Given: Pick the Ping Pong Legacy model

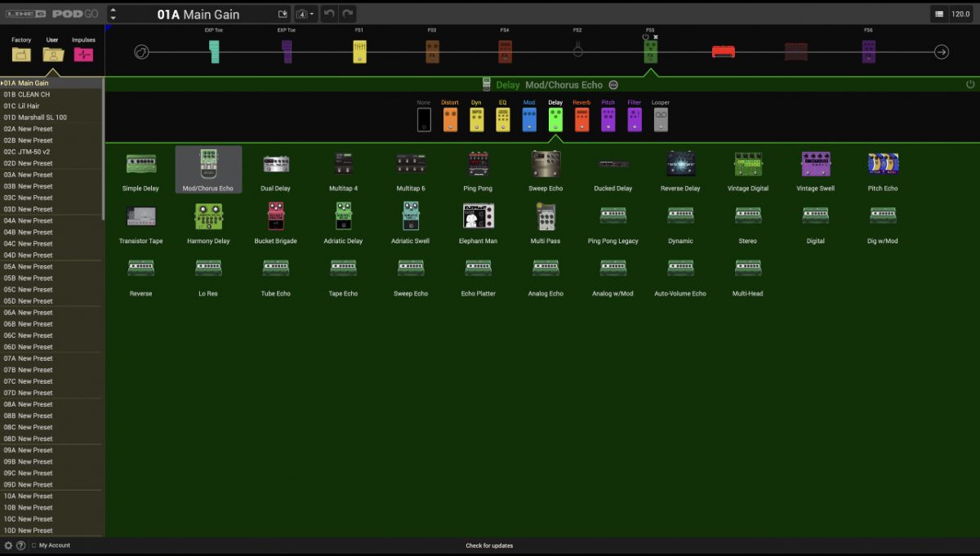Looking at the screenshot, I should pos(612,224).
